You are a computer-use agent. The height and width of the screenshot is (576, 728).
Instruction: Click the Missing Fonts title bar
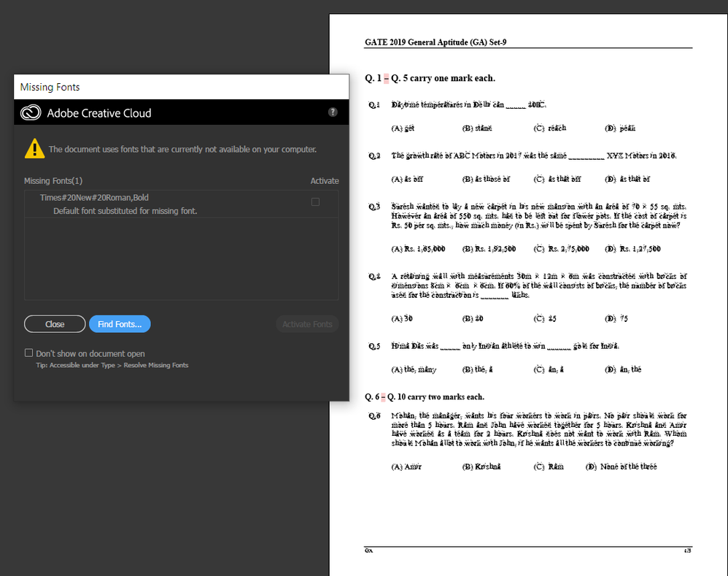[182, 87]
